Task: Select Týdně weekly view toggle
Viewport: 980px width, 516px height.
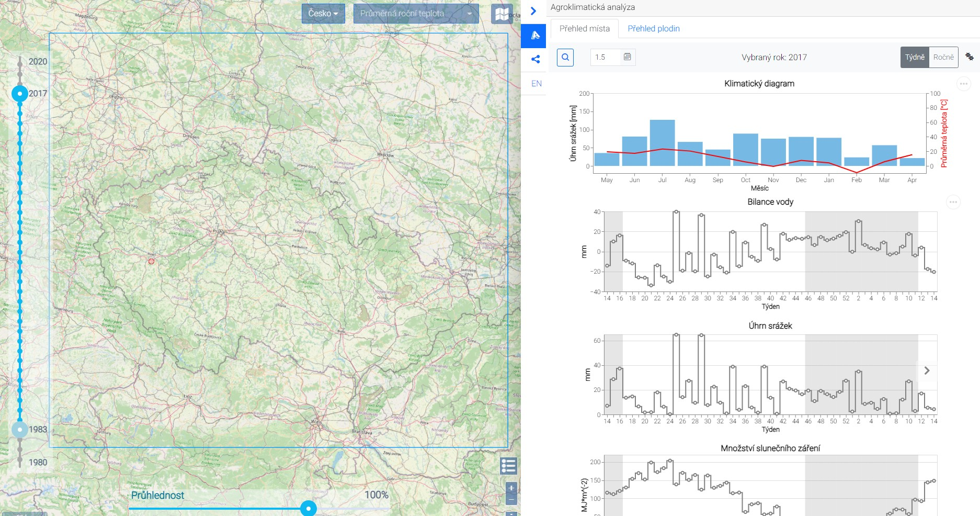Action: point(915,57)
